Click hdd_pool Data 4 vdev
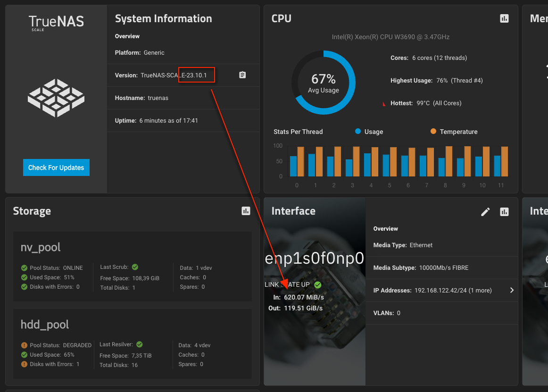This screenshot has width=548, height=392. point(194,345)
